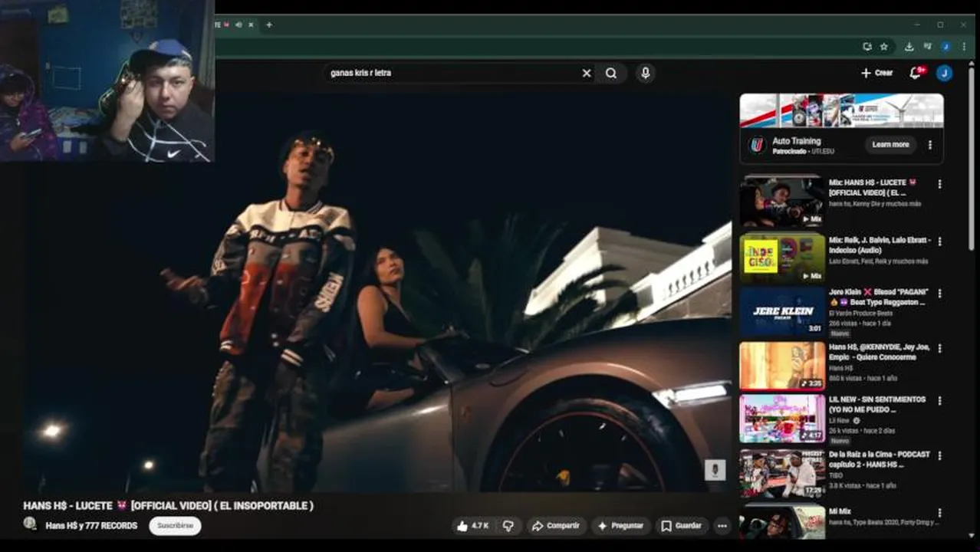Image resolution: width=980 pixels, height=552 pixels.
Task: Click the video title HANS H$ - LUCETE
Action: [168, 506]
